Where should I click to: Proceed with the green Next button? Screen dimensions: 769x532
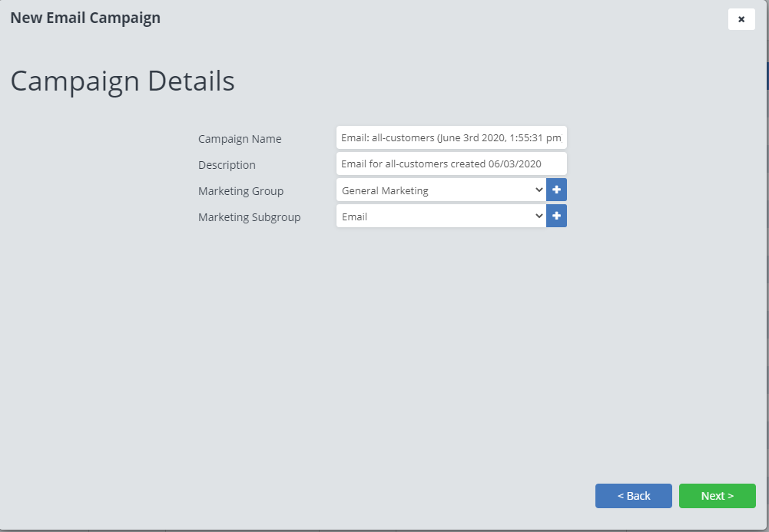click(717, 496)
